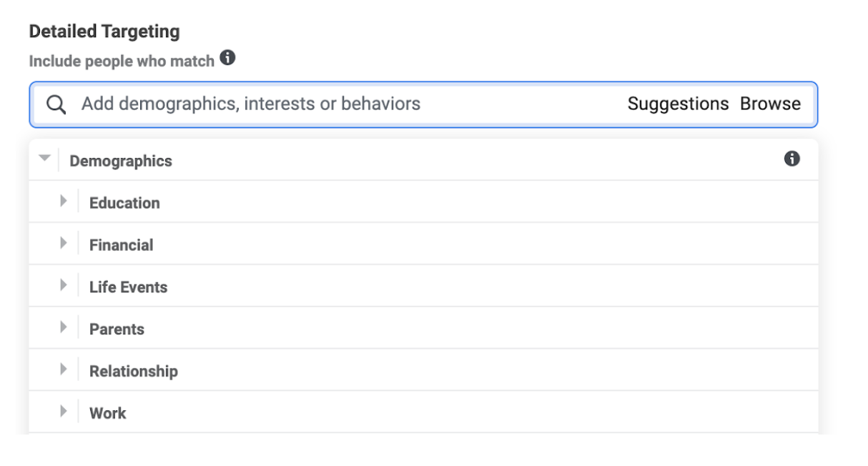Select the Demographics category label
Screen dimensions: 868x466
coord(121,161)
